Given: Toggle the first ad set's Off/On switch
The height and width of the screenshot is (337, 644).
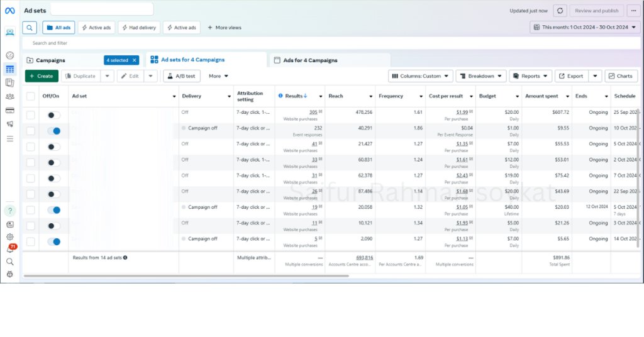Looking at the screenshot, I should [x=54, y=116].
